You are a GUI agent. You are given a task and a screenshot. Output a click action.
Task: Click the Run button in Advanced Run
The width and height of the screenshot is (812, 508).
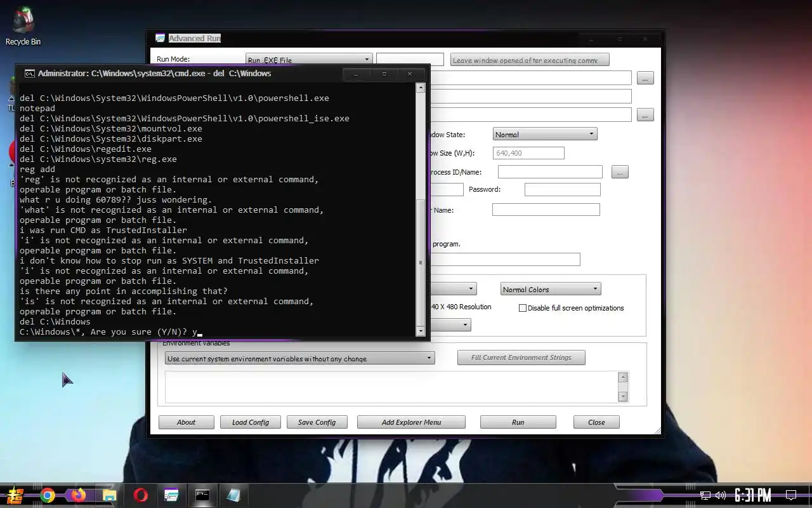pos(518,422)
